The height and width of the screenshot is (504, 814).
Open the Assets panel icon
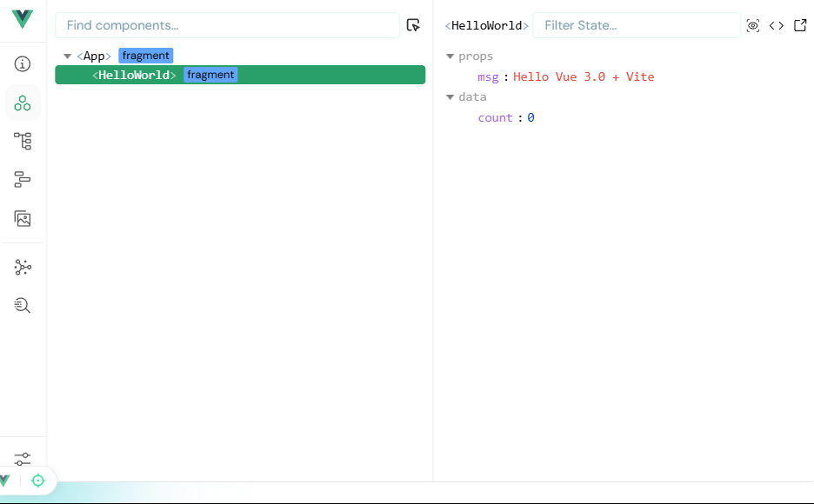click(23, 218)
